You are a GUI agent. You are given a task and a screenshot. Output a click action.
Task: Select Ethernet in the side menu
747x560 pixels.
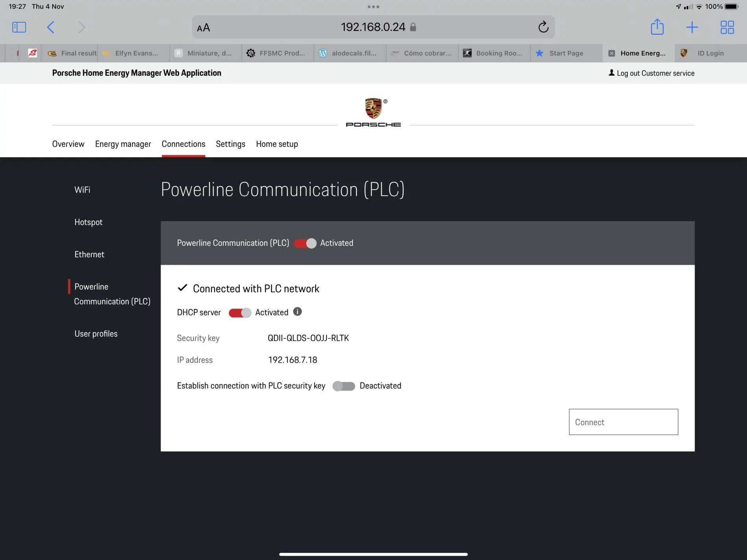tap(89, 254)
